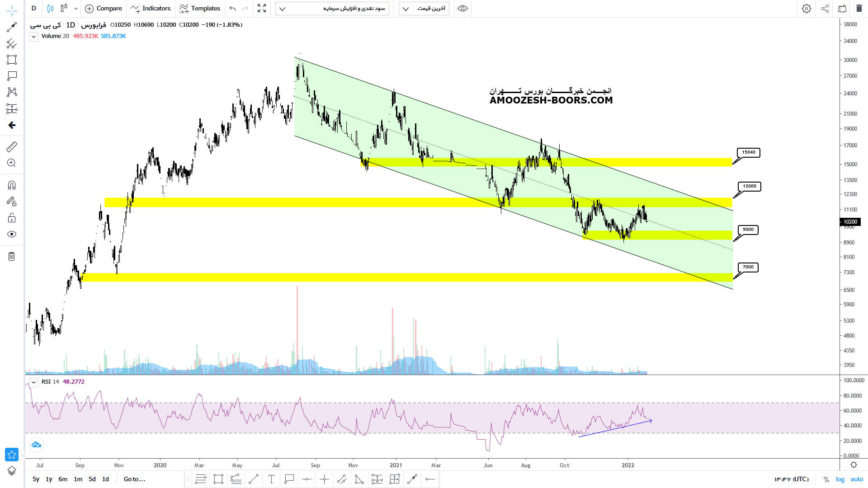Activate the zoom in tool
This screenshot has width=868, height=488.
[12, 163]
